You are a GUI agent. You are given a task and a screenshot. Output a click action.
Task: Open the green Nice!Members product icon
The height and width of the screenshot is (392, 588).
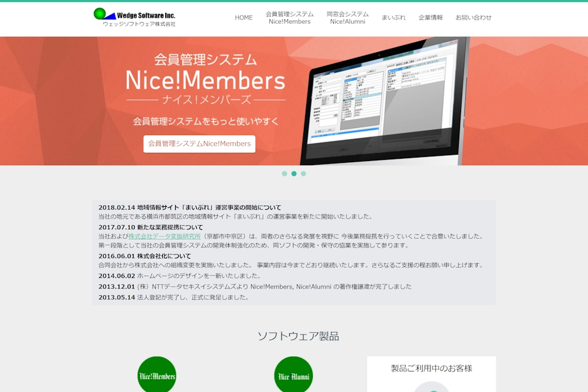[157, 375]
